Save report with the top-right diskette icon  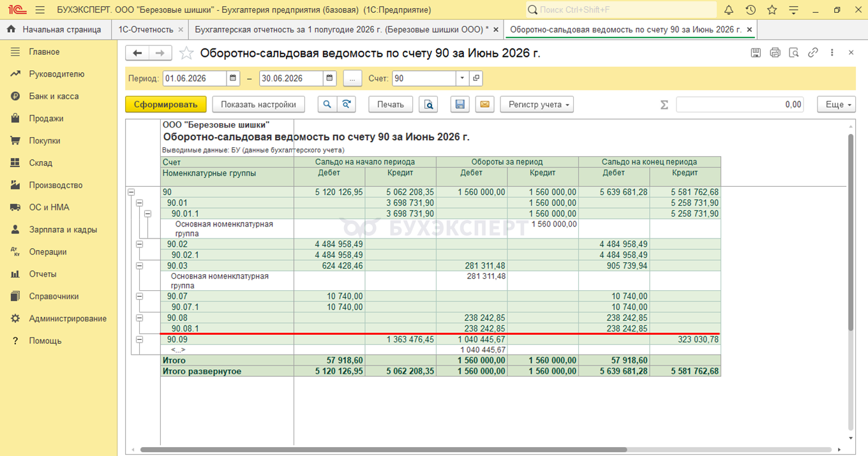point(756,53)
